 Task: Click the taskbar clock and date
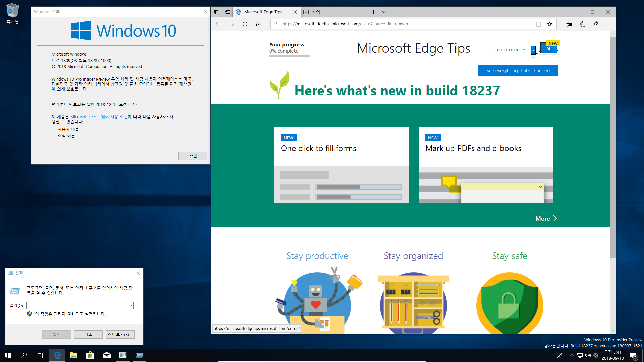[x=613, y=355]
